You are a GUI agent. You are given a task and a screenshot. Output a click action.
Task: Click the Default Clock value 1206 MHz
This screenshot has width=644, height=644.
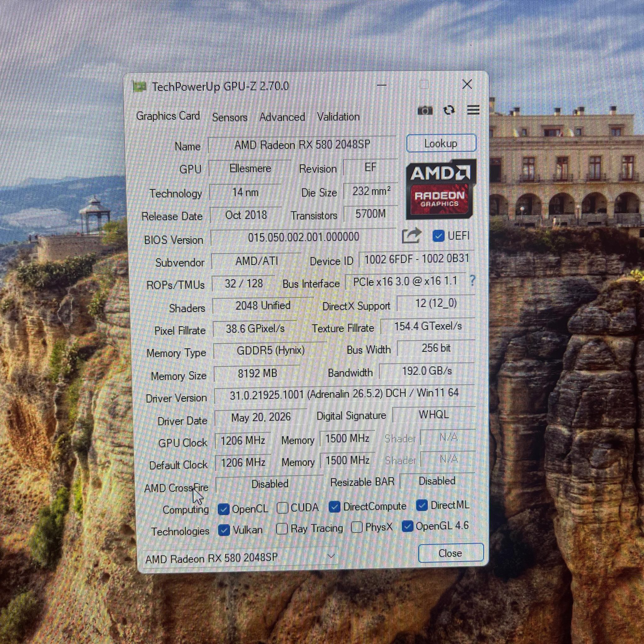point(243,463)
